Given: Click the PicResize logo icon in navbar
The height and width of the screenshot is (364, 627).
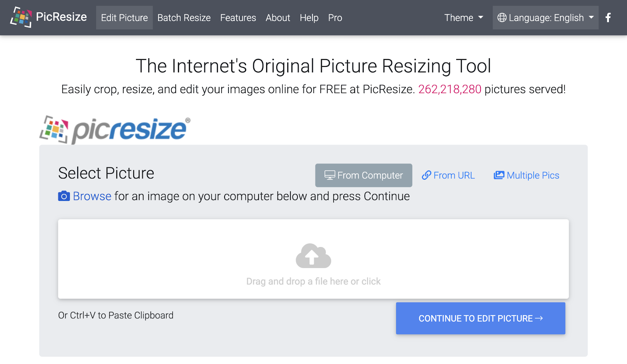Looking at the screenshot, I should click(22, 17).
